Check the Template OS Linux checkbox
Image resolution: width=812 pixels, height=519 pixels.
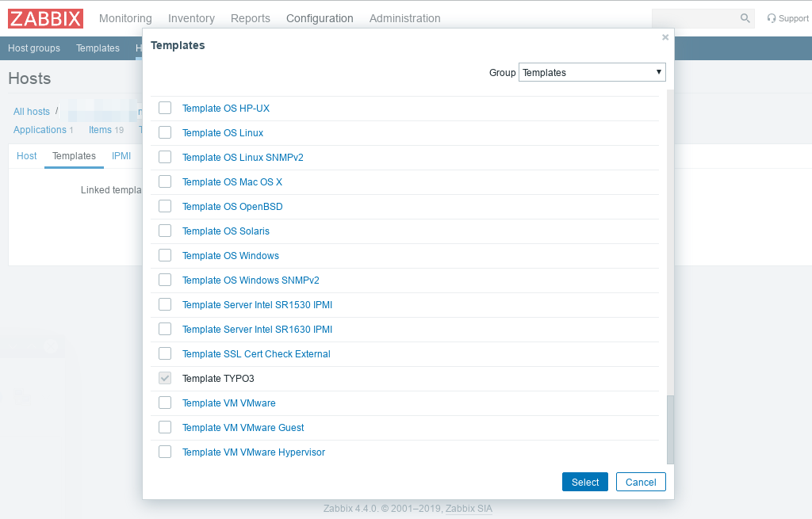click(x=165, y=132)
